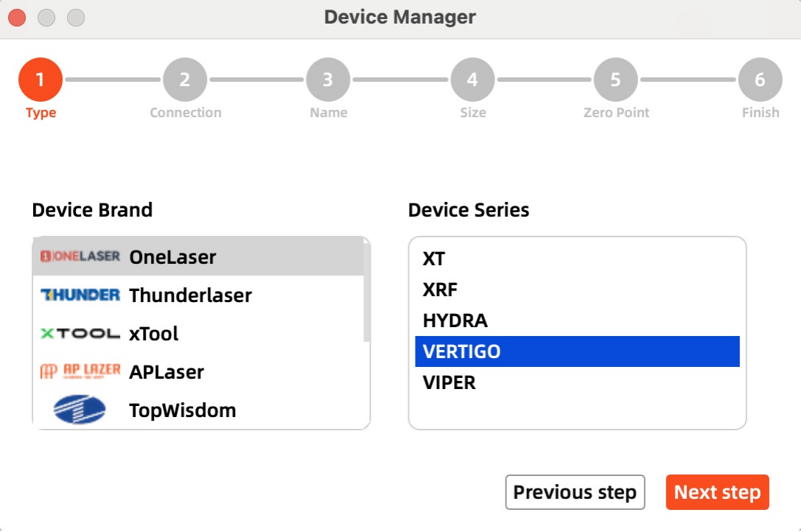Click the Thunderlaser brand logo
The width and height of the screenshot is (801, 532).
pos(80,295)
